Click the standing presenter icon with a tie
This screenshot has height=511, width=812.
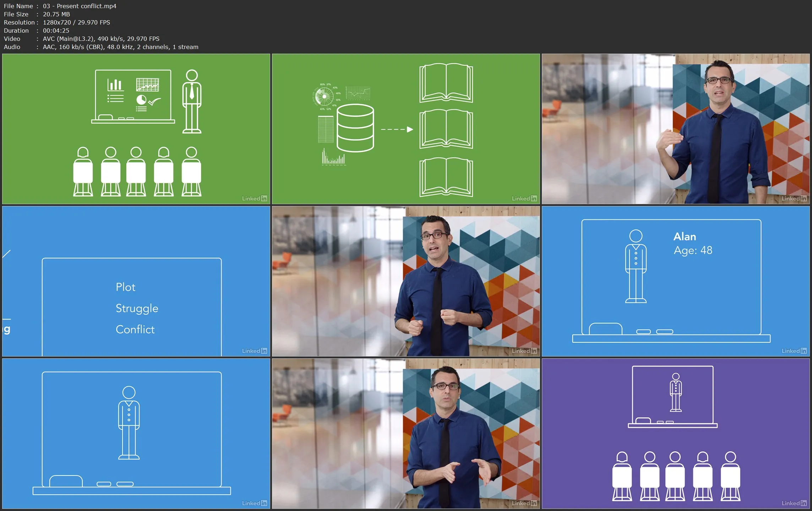coord(192,102)
